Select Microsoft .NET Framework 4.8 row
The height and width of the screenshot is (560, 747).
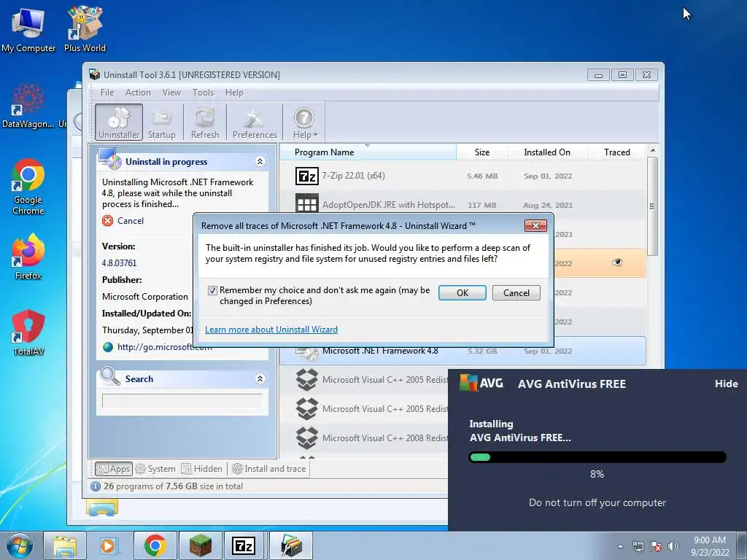point(463,351)
